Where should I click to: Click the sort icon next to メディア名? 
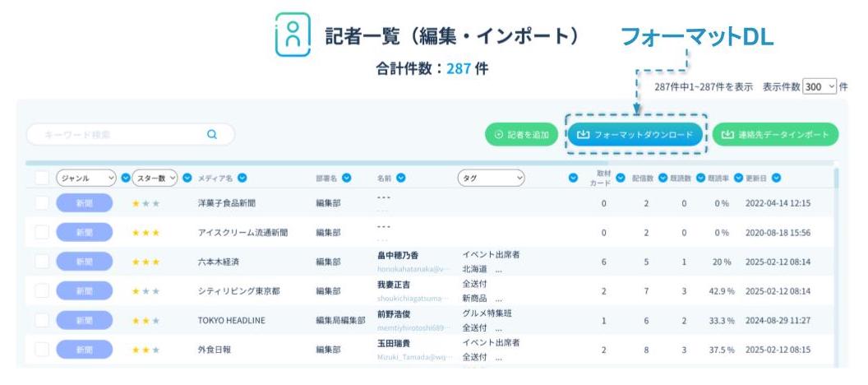242,178
